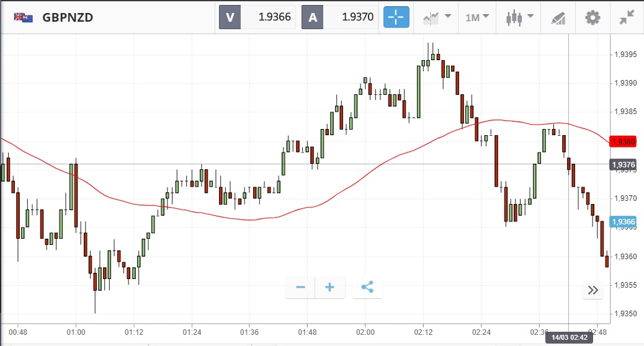
Task: Zoom out the chart with minus
Action: 301,287
